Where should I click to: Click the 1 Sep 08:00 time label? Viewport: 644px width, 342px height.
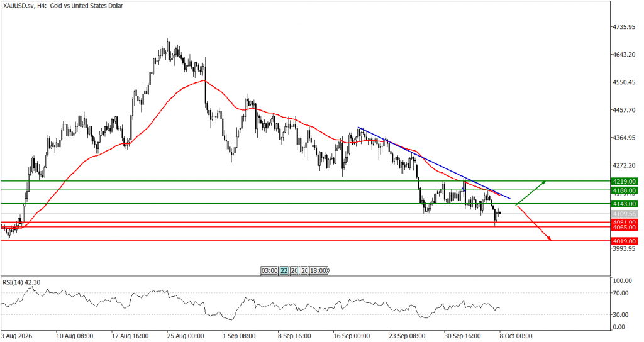click(238, 336)
